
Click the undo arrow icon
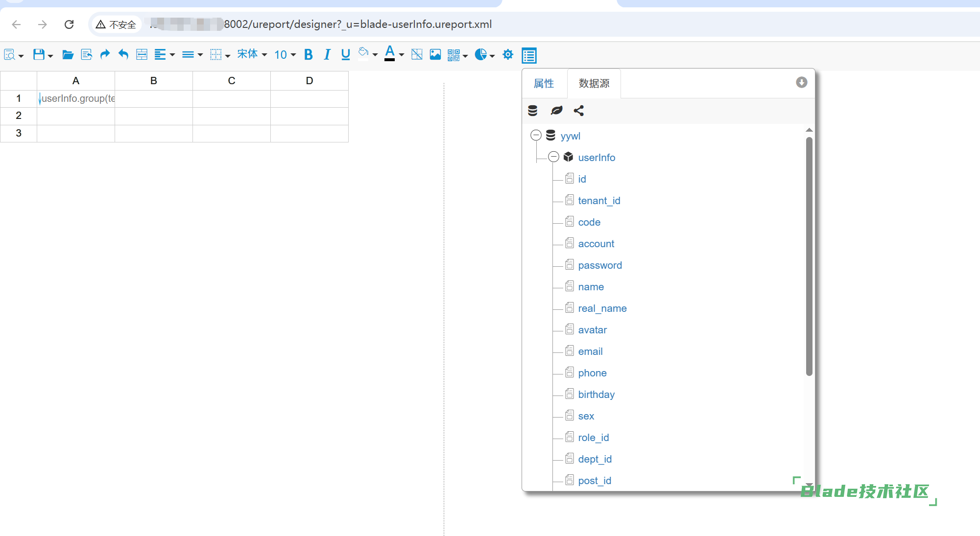tap(123, 54)
